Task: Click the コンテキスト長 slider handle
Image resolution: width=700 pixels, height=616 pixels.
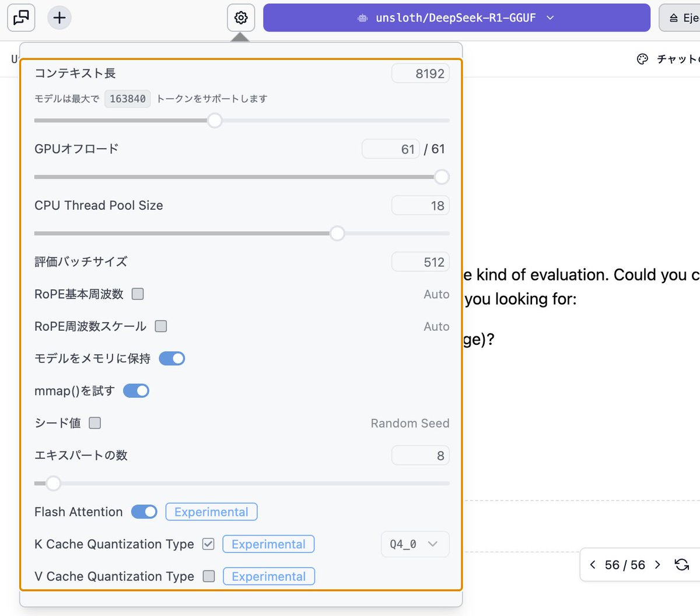Action: (x=215, y=121)
